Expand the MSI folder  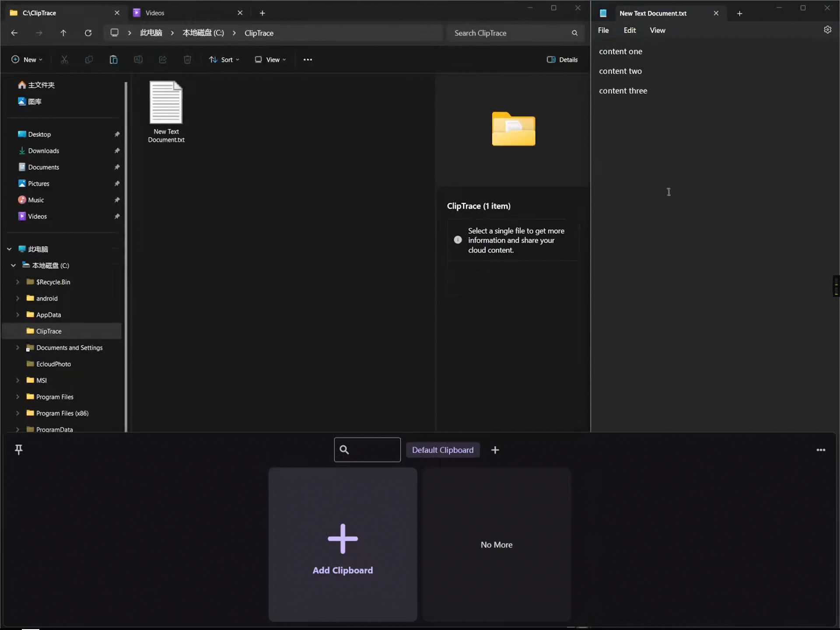(x=17, y=380)
